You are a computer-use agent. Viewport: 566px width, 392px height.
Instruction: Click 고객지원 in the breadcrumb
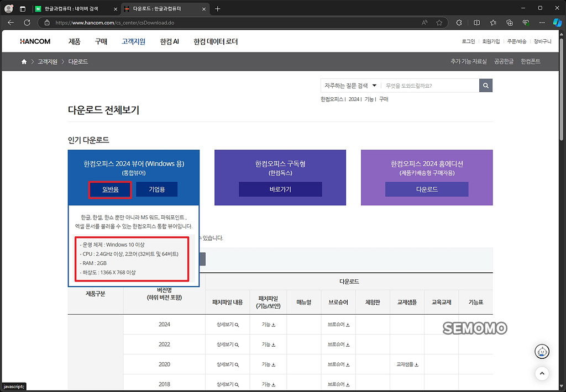pos(48,62)
